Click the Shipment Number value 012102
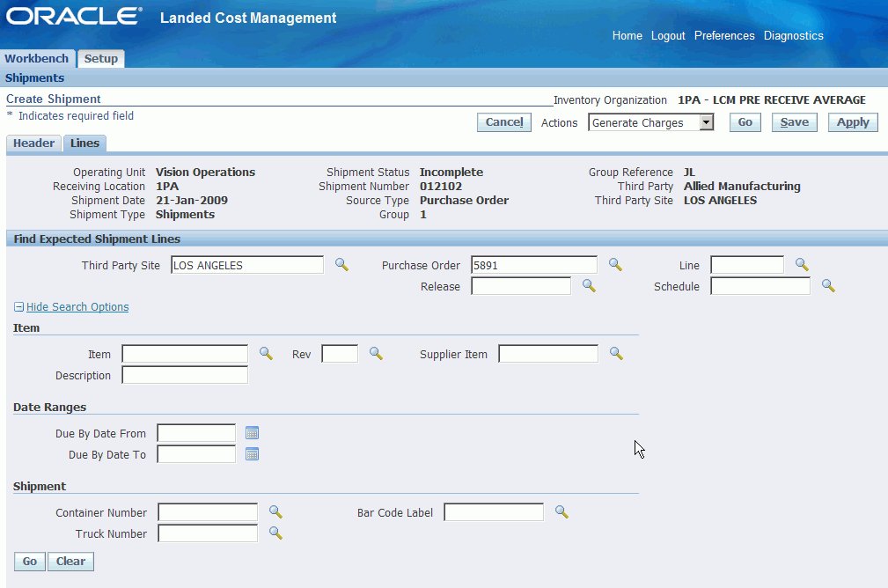This screenshot has width=888, height=588. (x=441, y=187)
